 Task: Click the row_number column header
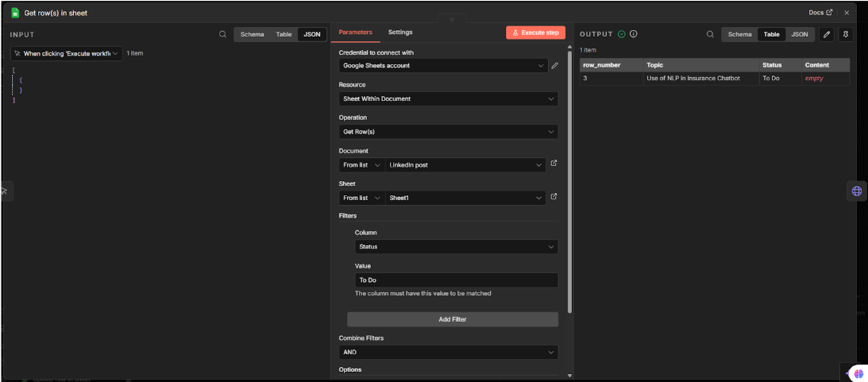point(611,65)
